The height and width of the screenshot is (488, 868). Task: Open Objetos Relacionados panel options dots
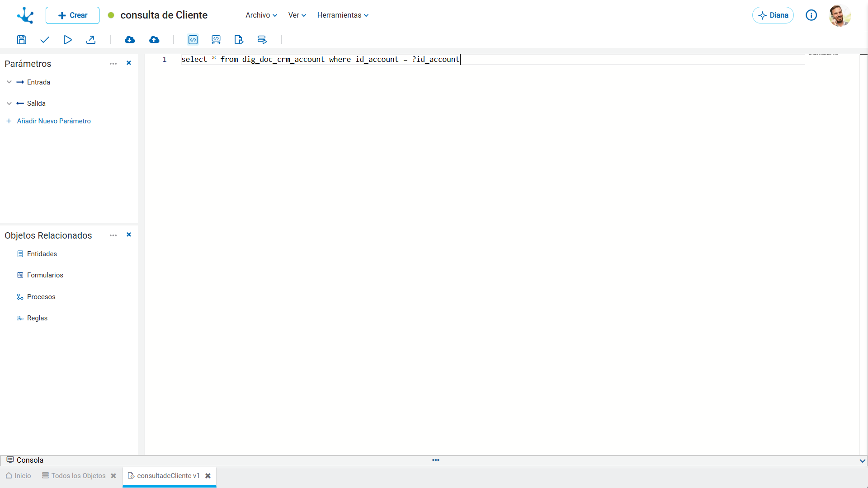tap(113, 235)
